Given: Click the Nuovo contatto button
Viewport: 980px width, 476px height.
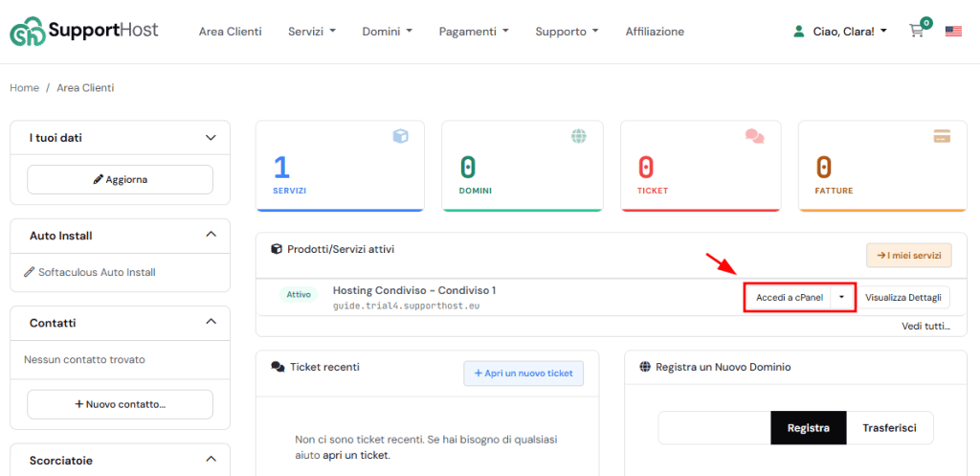Looking at the screenshot, I should [120, 404].
